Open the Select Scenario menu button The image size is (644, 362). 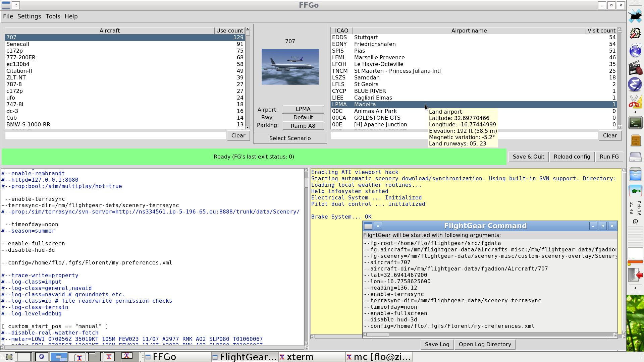tap(290, 138)
